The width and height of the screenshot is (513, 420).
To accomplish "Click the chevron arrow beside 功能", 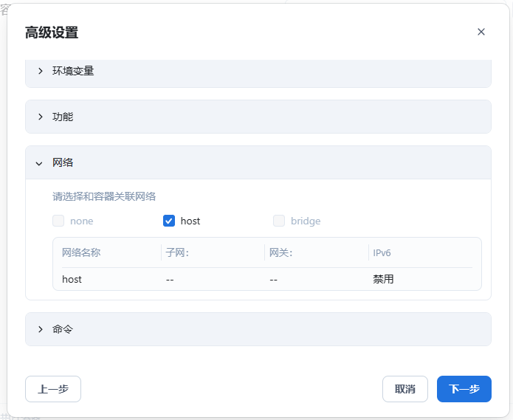I will [40, 117].
